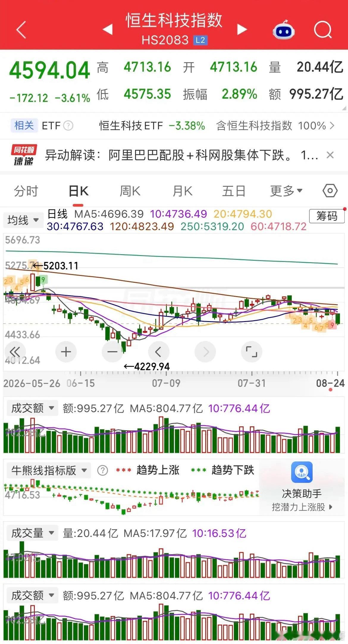This screenshot has height=644, width=348.
Task: Close the 异动解读 news banner
Action: 330,155
